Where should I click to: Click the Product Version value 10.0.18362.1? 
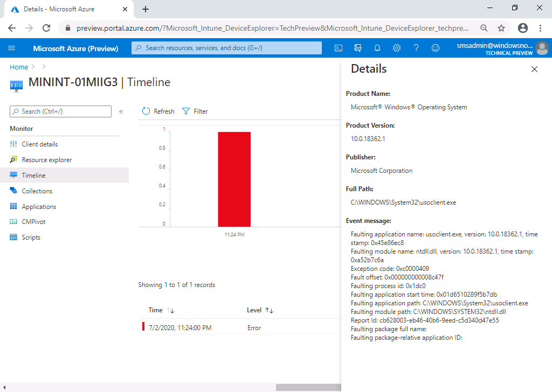pyautogui.click(x=368, y=139)
